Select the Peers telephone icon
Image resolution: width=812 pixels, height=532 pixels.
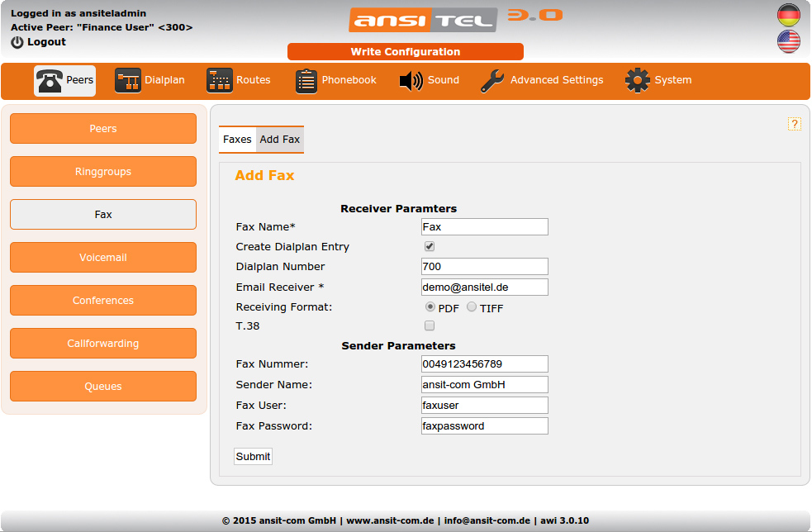[x=49, y=80]
